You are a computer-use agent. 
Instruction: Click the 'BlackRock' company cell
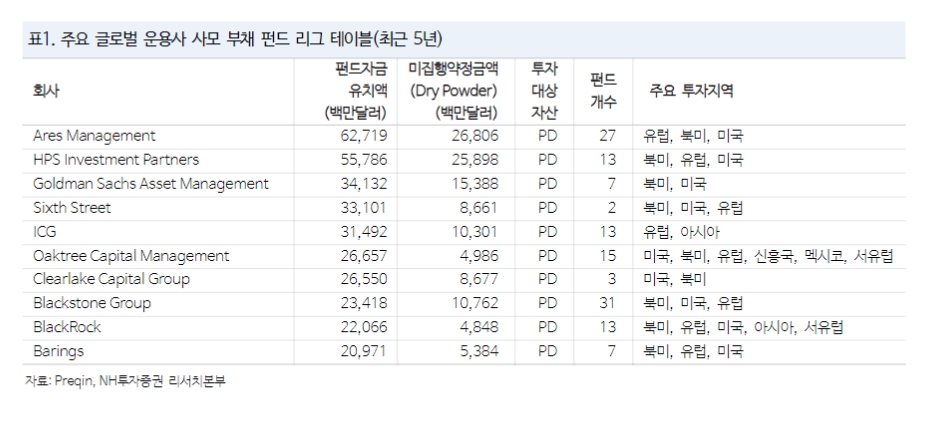(x=67, y=327)
